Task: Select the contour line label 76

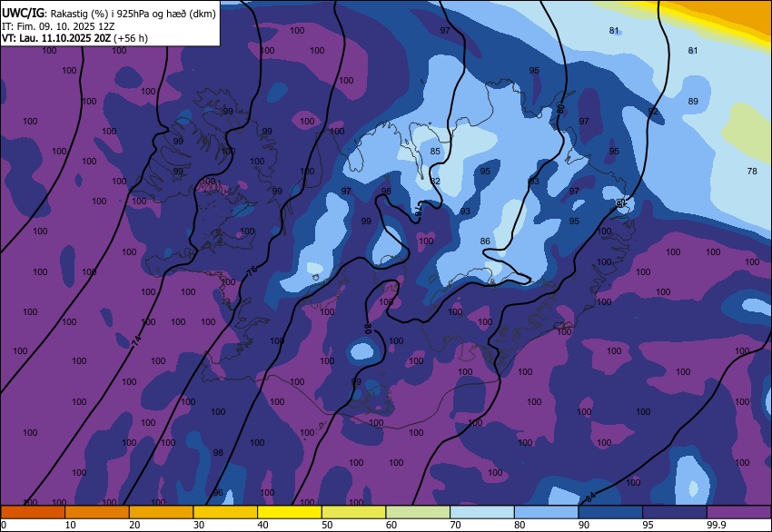Action: pyautogui.click(x=252, y=271)
